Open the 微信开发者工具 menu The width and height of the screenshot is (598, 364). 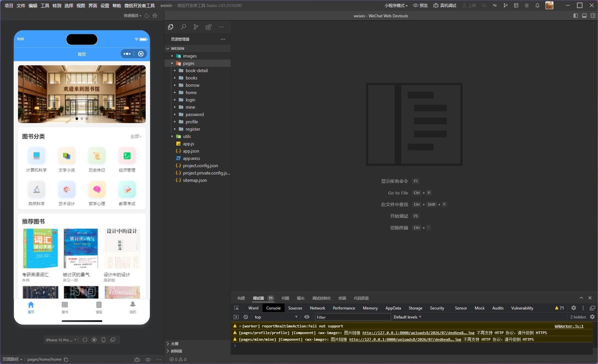(139, 5)
